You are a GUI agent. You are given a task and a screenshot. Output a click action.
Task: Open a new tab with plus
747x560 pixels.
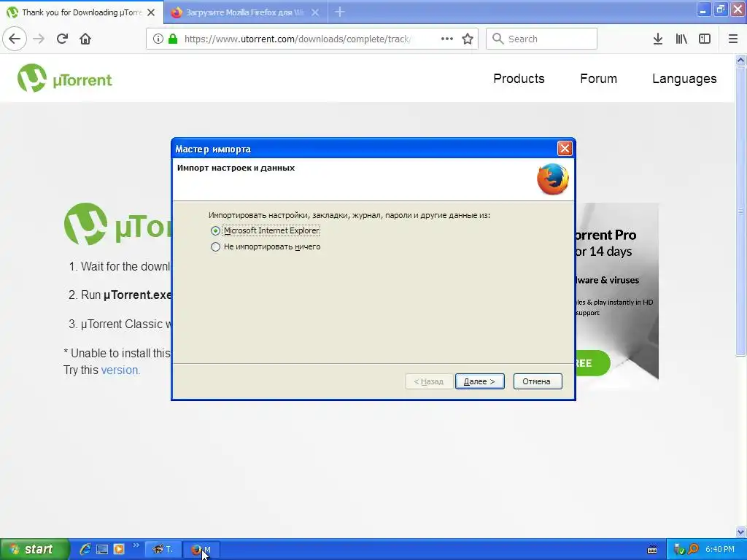(340, 12)
